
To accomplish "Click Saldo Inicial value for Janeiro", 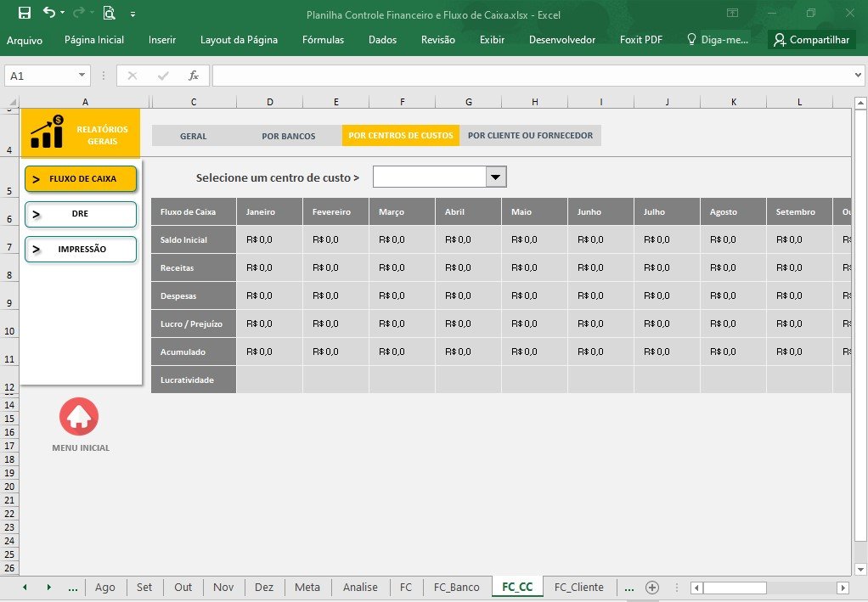I will 269,239.
